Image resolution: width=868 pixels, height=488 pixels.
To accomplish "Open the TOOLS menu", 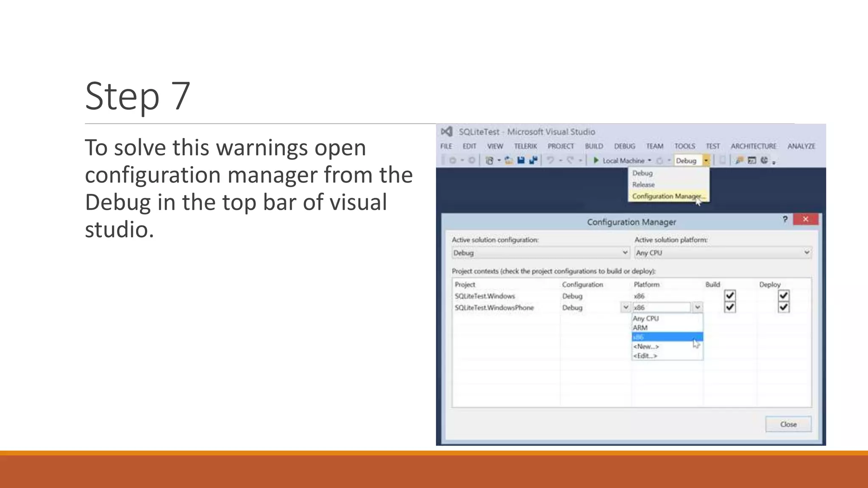I will pyautogui.click(x=685, y=146).
